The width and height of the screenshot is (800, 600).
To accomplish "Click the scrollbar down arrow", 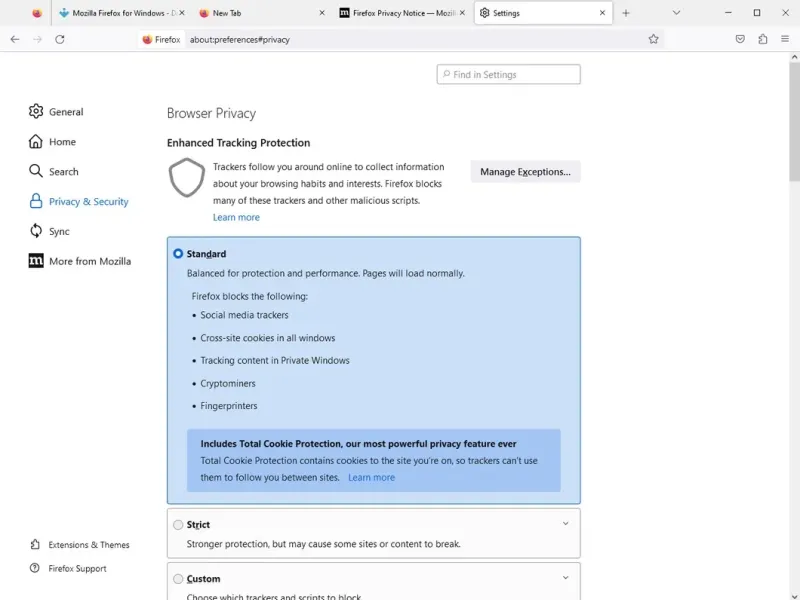I will tap(794, 595).
